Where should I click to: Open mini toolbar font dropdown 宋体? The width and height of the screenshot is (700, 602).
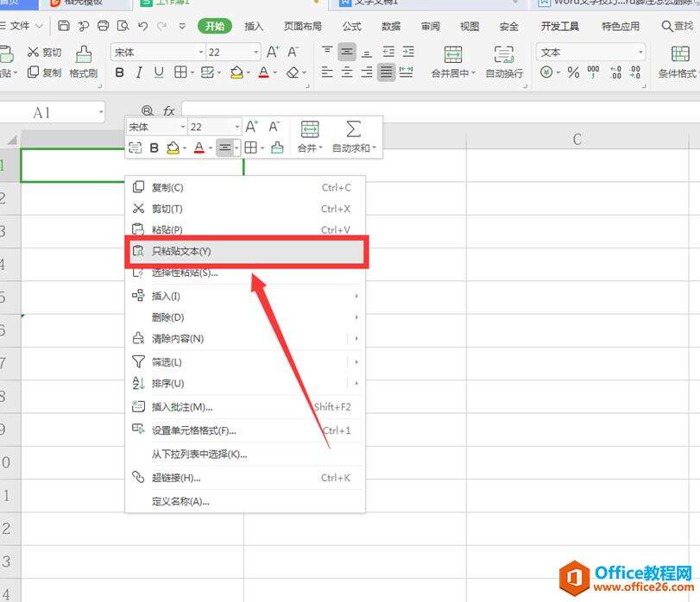coord(183,127)
